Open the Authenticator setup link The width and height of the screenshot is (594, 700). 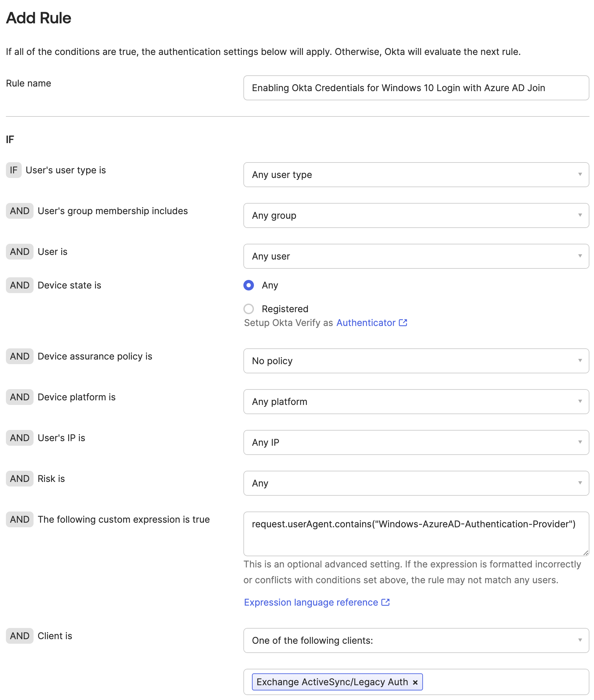(x=366, y=323)
